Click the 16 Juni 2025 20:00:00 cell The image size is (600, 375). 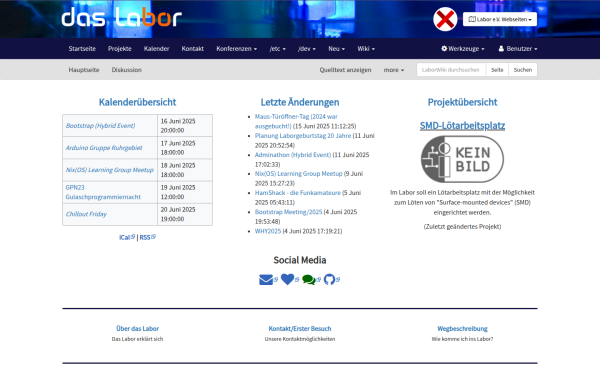[185, 126]
